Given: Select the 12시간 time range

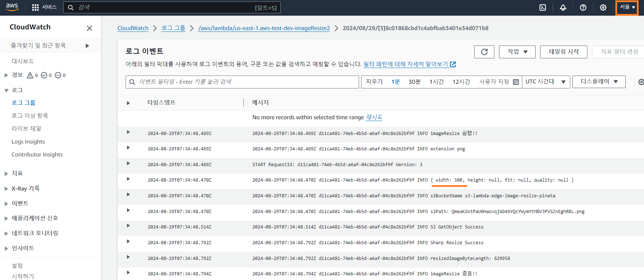Looking at the screenshot, I should (461, 82).
